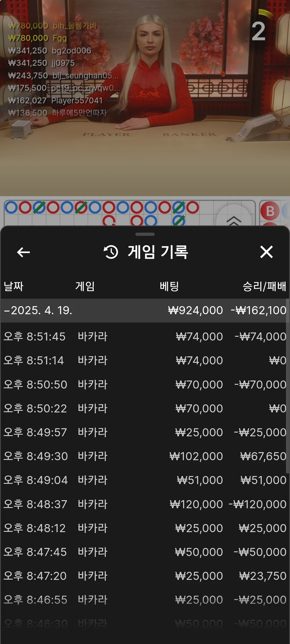Close the 게임 기록 panel
The height and width of the screenshot is (644, 290).
click(x=266, y=252)
